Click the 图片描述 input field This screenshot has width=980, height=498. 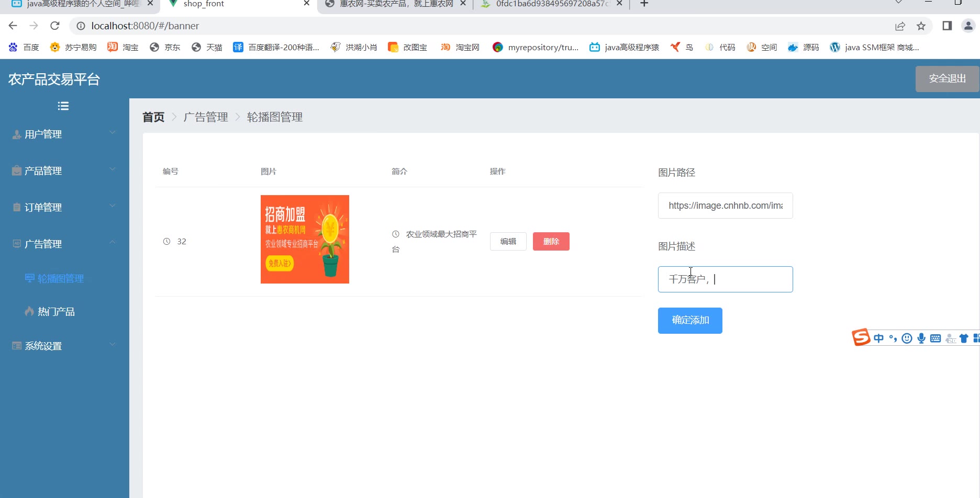click(x=726, y=279)
